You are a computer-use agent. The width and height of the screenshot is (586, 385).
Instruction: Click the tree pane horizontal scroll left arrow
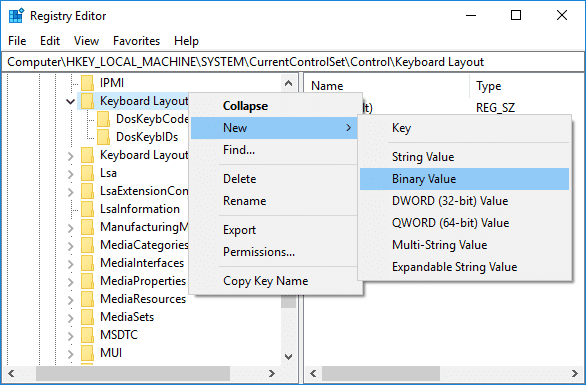[x=11, y=373]
